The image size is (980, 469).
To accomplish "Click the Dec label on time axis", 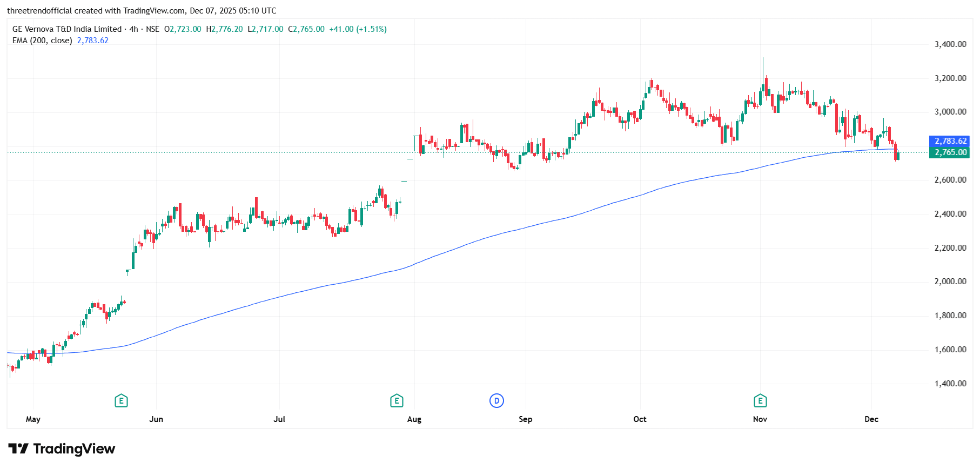I will (x=871, y=419).
